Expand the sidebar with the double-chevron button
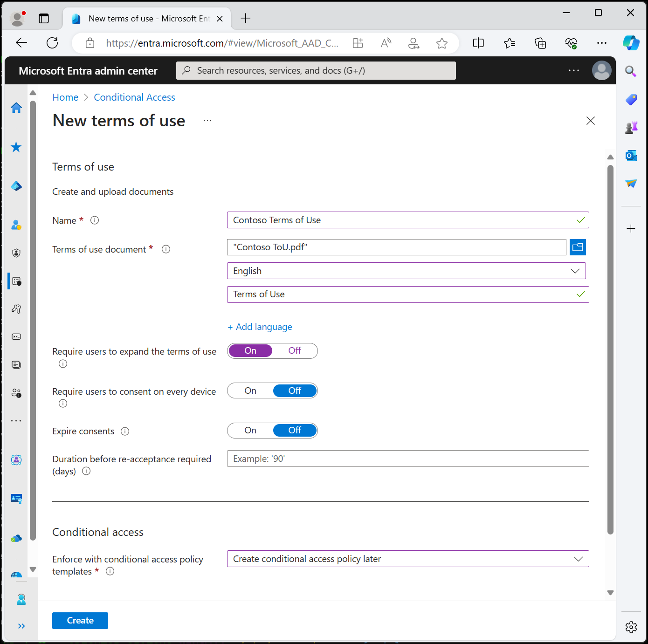 pos(21,626)
